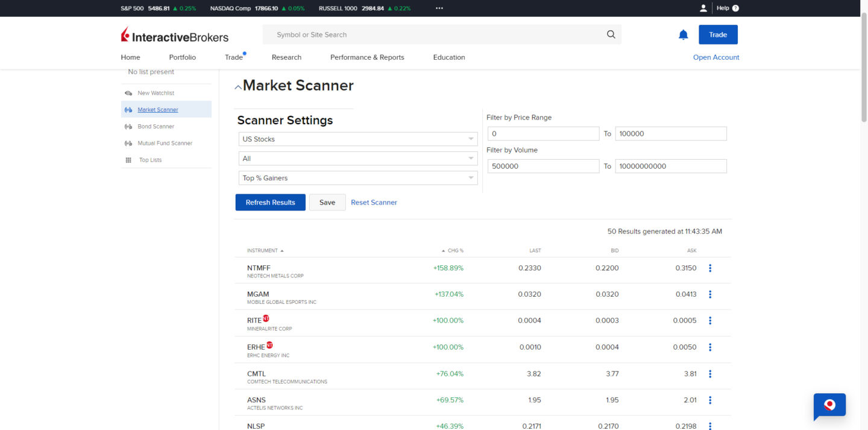Click the minimum volume input field
Image resolution: width=868 pixels, height=430 pixels.
coord(542,166)
